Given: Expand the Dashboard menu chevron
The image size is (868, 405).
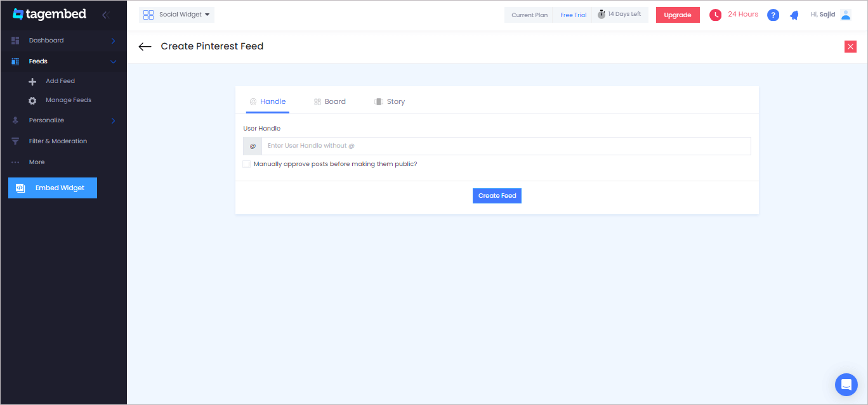Looking at the screenshot, I should [x=113, y=41].
